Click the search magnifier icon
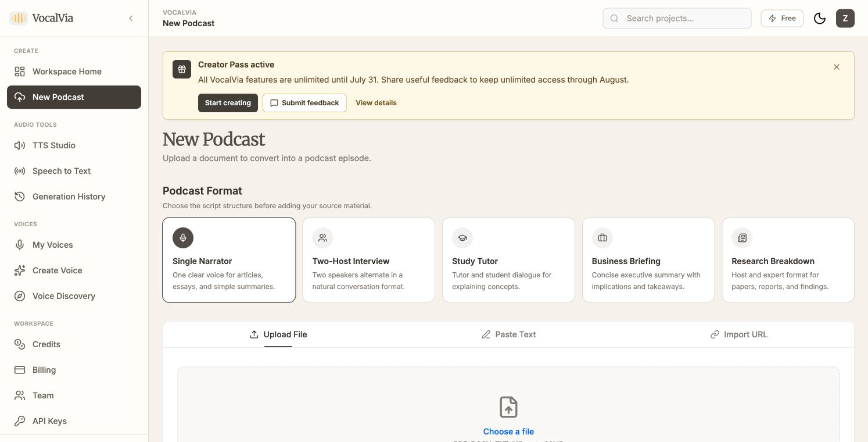Image resolution: width=868 pixels, height=442 pixels. coord(614,19)
